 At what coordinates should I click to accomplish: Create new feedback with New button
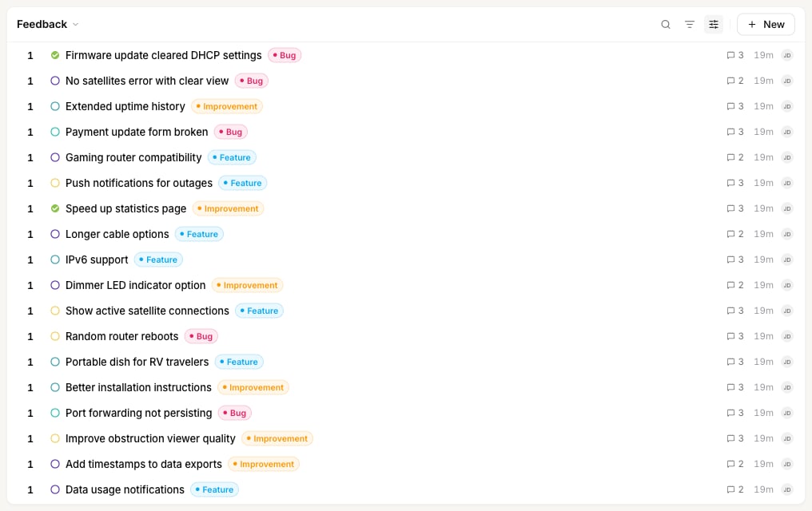[x=766, y=24]
